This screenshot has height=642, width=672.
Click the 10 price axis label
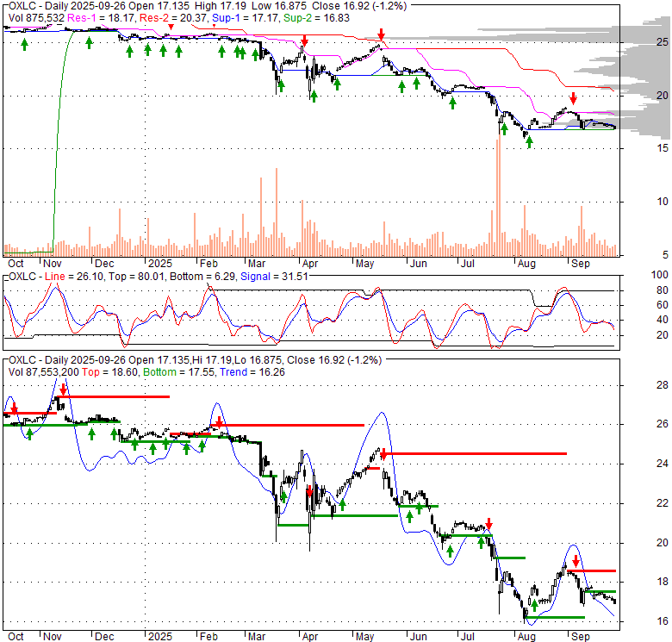pyautogui.click(x=663, y=202)
